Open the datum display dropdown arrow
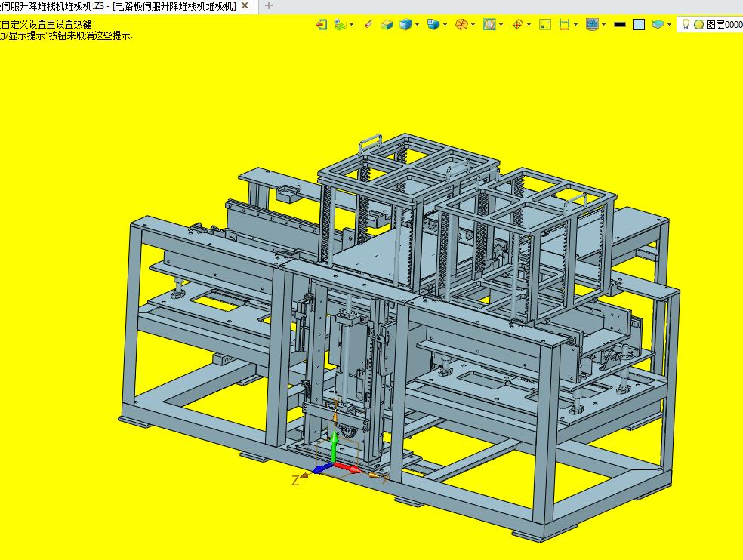Screen dimensions: 743x560 click(x=352, y=25)
